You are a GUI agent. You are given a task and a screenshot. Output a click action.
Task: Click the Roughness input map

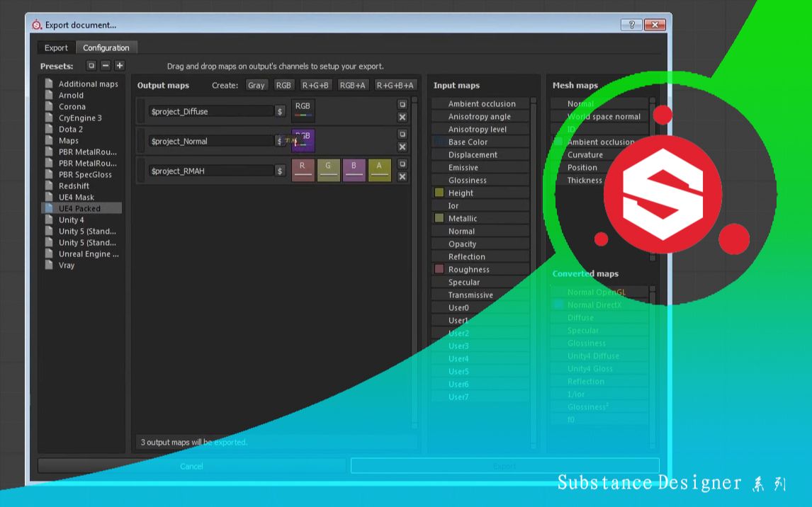click(480, 270)
